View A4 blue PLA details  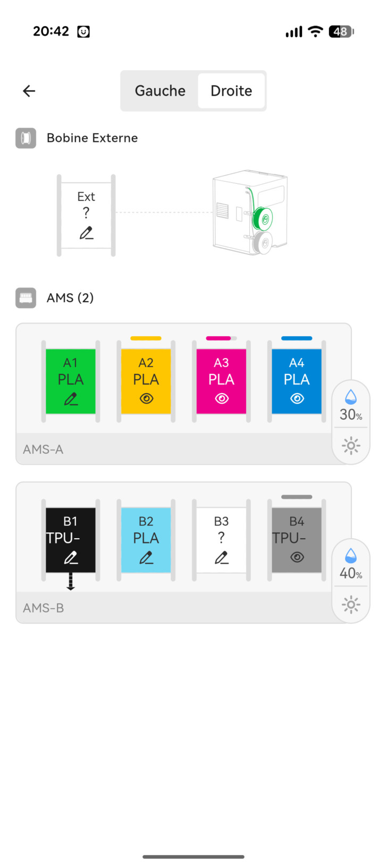pyautogui.click(x=297, y=399)
